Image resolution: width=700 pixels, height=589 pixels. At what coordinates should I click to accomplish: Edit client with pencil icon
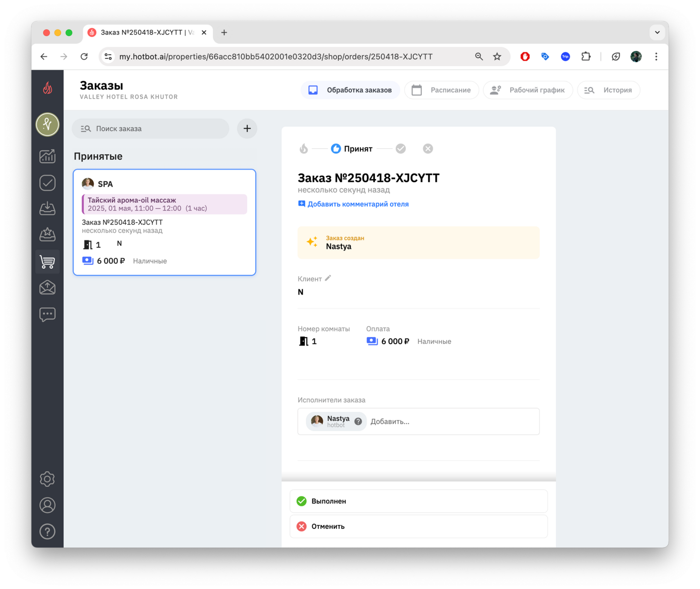(x=328, y=278)
